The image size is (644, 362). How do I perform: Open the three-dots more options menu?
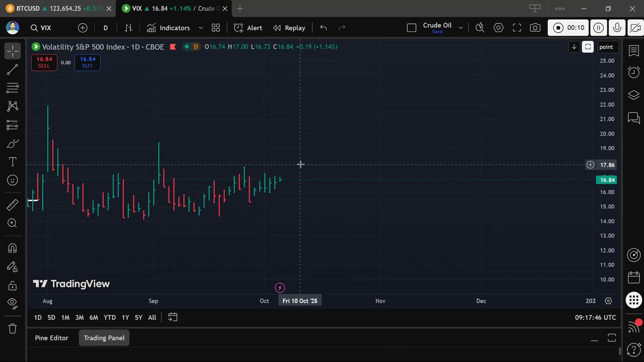coord(559,9)
